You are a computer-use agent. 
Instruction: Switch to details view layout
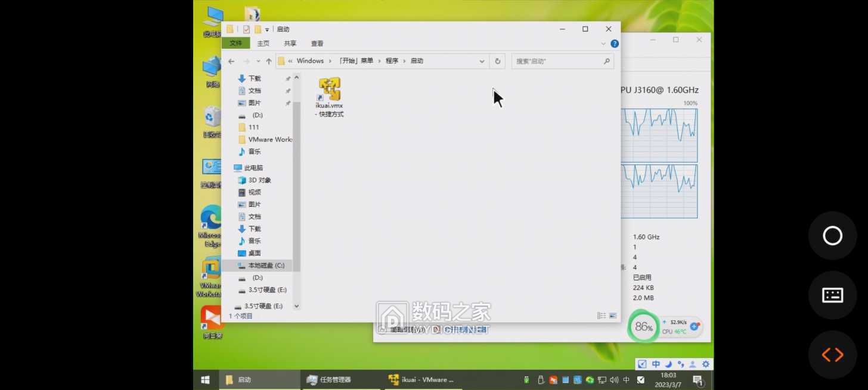pyautogui.click(x=601, y=316)
